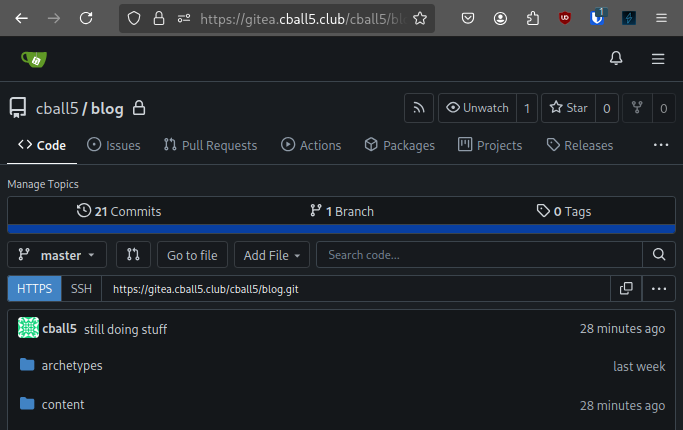This screenshot has width=683, height=430.
Task: Click the 28 minutes ago commit timestamp
Action: tap(622, 328)
